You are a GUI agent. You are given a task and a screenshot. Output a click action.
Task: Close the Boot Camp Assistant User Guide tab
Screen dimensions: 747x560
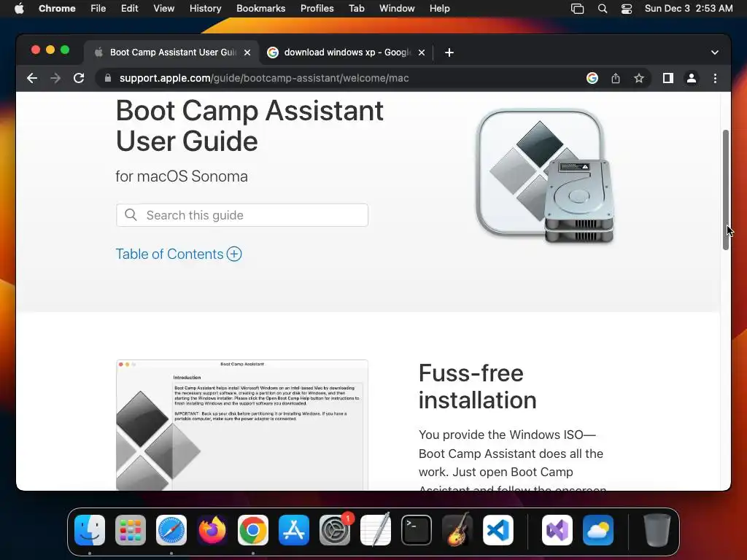pyautogui.click(x=247, y=52)
